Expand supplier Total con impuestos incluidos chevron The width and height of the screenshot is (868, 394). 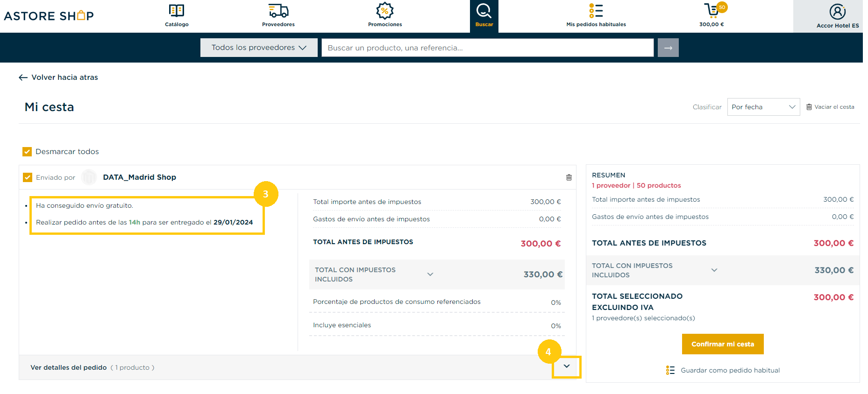[430, 274]
